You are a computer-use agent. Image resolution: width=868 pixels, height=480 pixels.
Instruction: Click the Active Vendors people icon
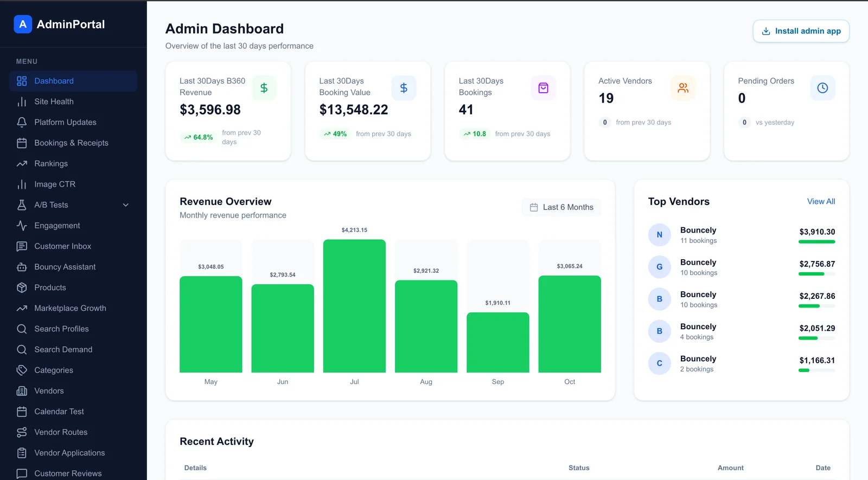click(683, 88)
